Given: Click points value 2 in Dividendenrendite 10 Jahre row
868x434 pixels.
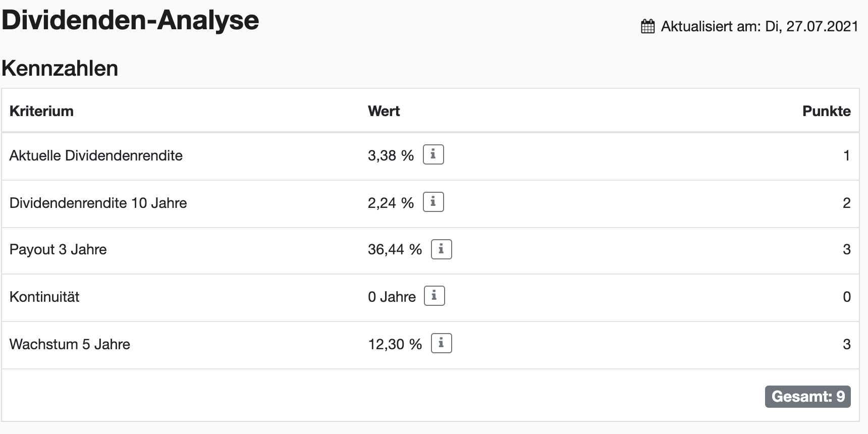Looking at the screenshot, I should tap(847, 203).
